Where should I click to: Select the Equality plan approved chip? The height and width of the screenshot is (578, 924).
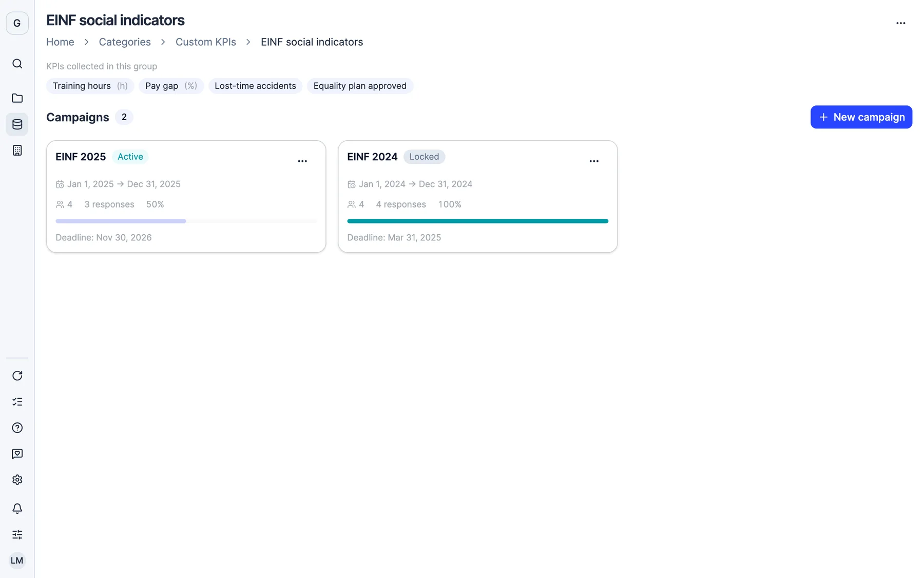[x=360, y=86]
